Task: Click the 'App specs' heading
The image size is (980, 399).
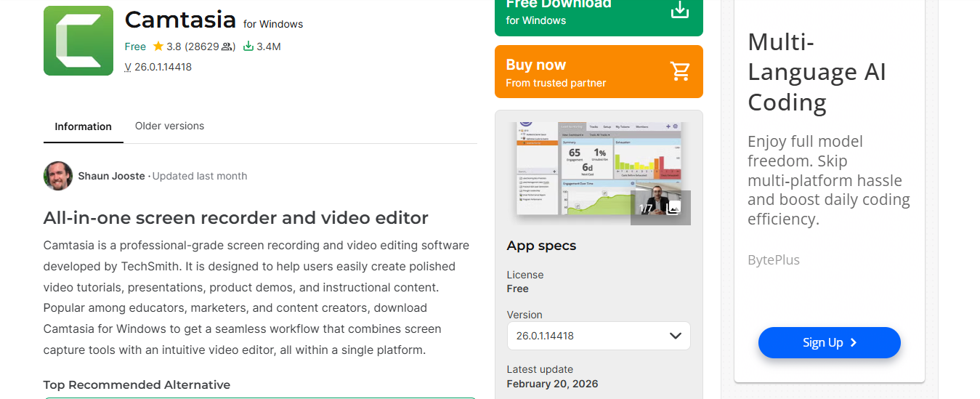Action: [541, 246]
